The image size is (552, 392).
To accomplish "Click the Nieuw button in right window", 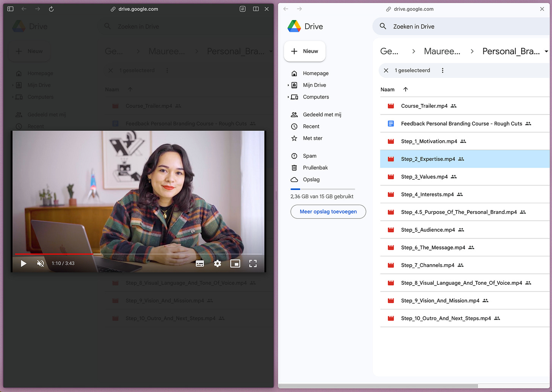I will click(x=305, y=51).
